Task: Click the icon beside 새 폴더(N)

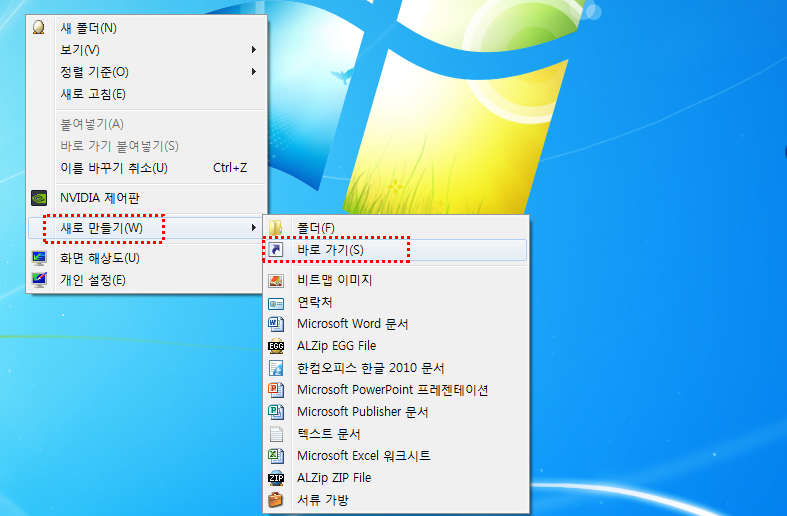Action: point(39,27)
